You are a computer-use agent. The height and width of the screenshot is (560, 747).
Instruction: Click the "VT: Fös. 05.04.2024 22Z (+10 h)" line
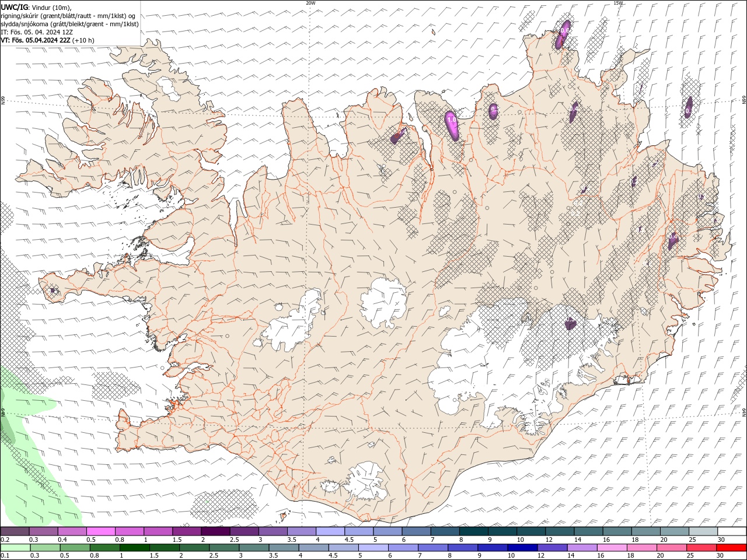(x=47, y=40)
